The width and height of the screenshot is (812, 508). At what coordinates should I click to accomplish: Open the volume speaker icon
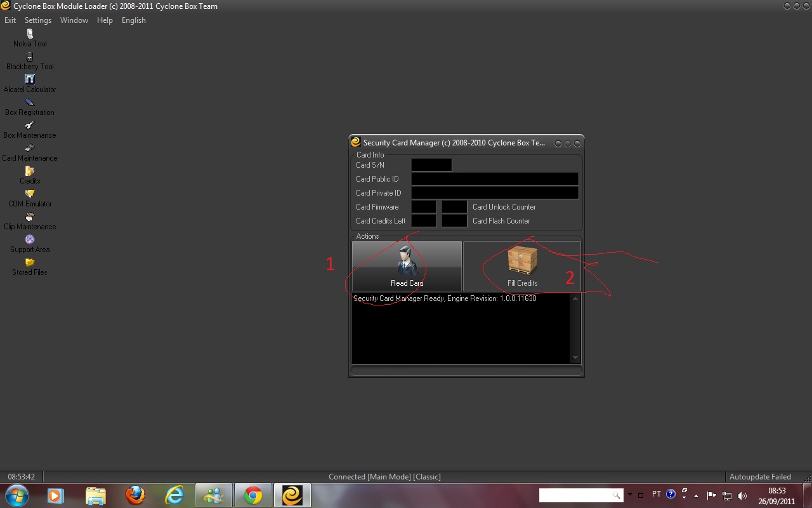742,495
